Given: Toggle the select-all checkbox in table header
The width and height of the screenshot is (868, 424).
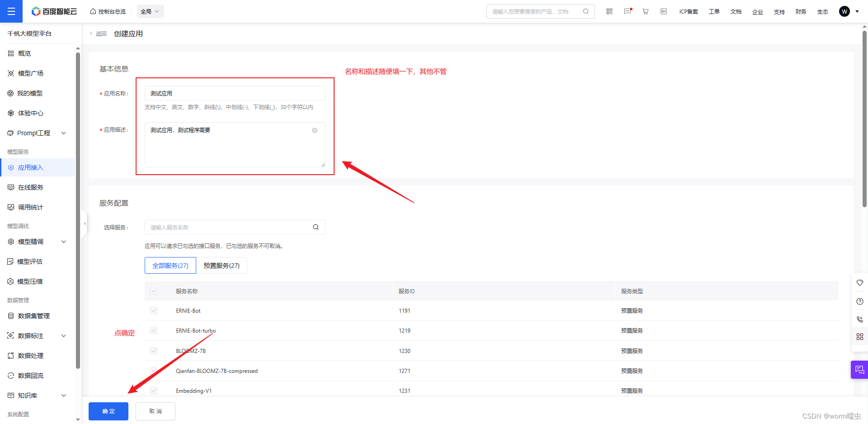Looking at the screenshot, I should click(x=154, y=291).
